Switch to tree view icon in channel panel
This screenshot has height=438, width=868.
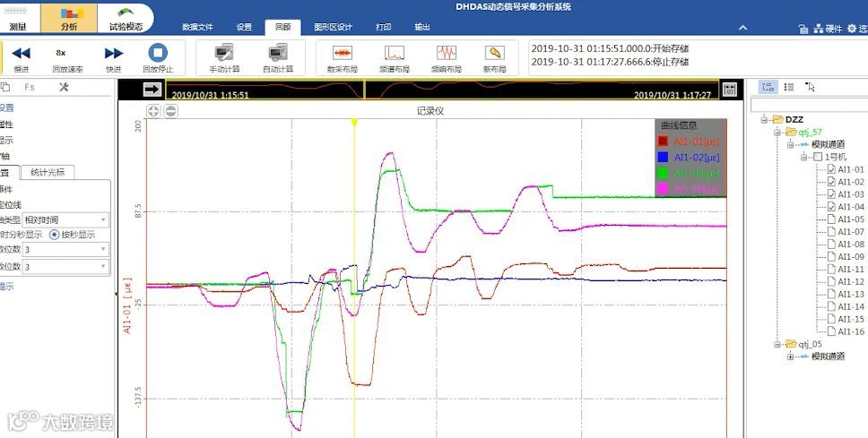tap(768, 87)
